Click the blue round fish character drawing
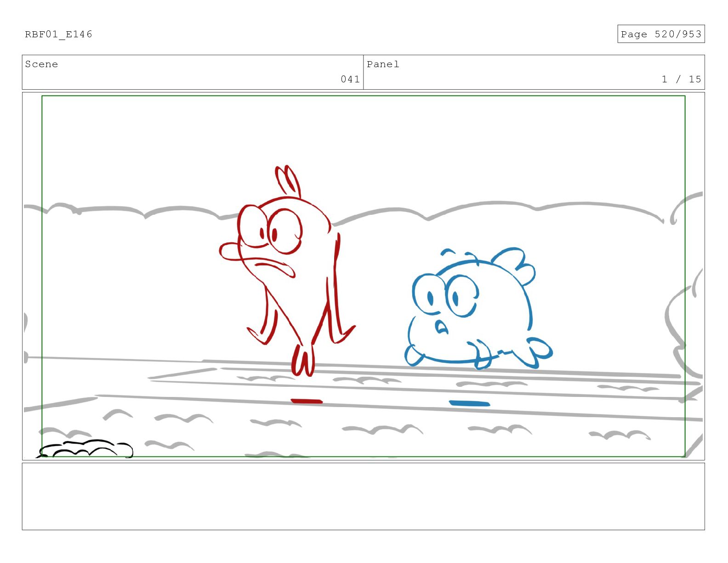 (478, 309)
